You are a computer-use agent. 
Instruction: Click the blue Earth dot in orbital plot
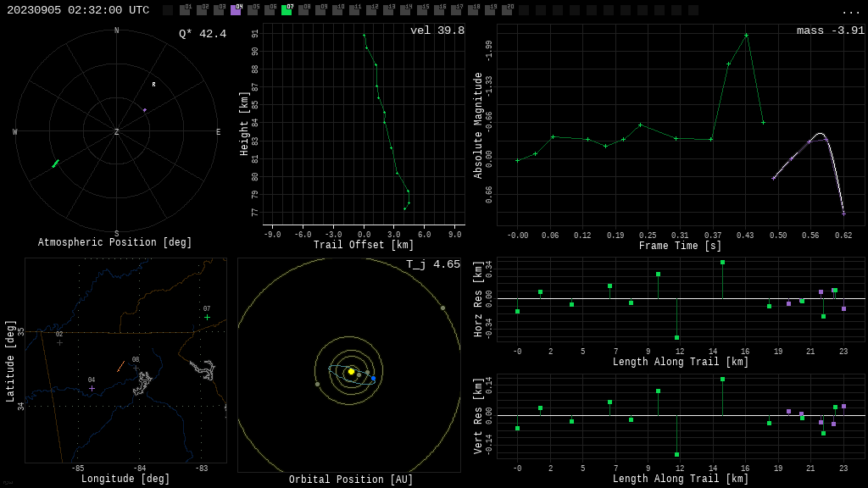click(374, 379)
